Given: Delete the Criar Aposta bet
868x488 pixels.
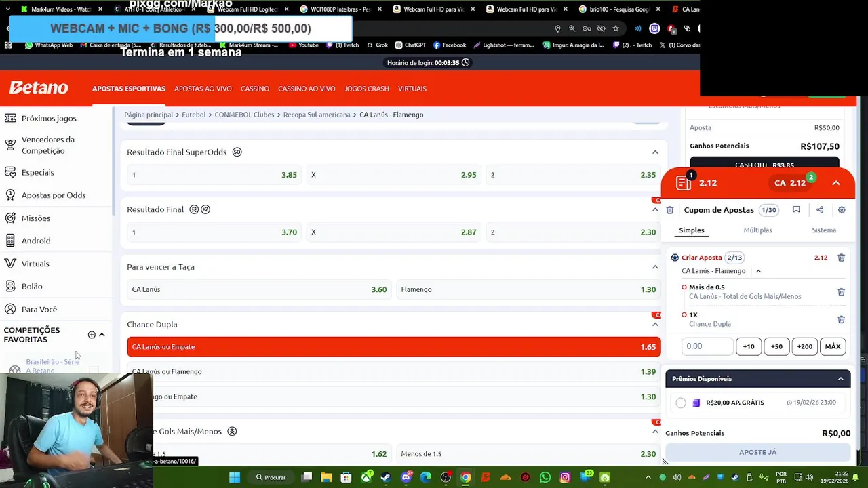Looking at the screenshot, I should pos(841,258).
